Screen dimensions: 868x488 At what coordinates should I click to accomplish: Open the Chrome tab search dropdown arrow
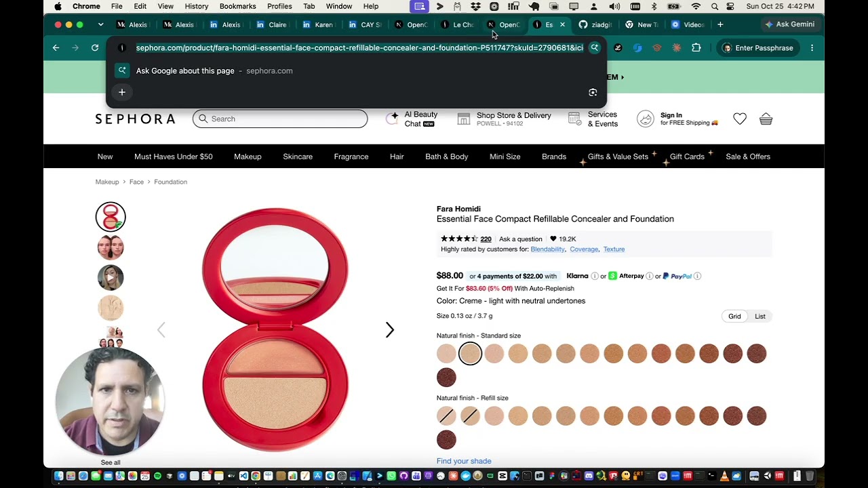click(x=100, y=24)
